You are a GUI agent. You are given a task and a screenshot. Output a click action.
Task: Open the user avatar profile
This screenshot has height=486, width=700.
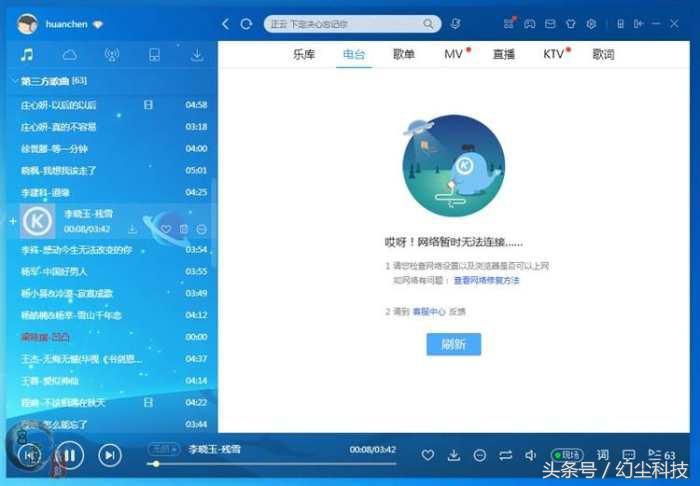pyautogui.click(x=27, y=24)
